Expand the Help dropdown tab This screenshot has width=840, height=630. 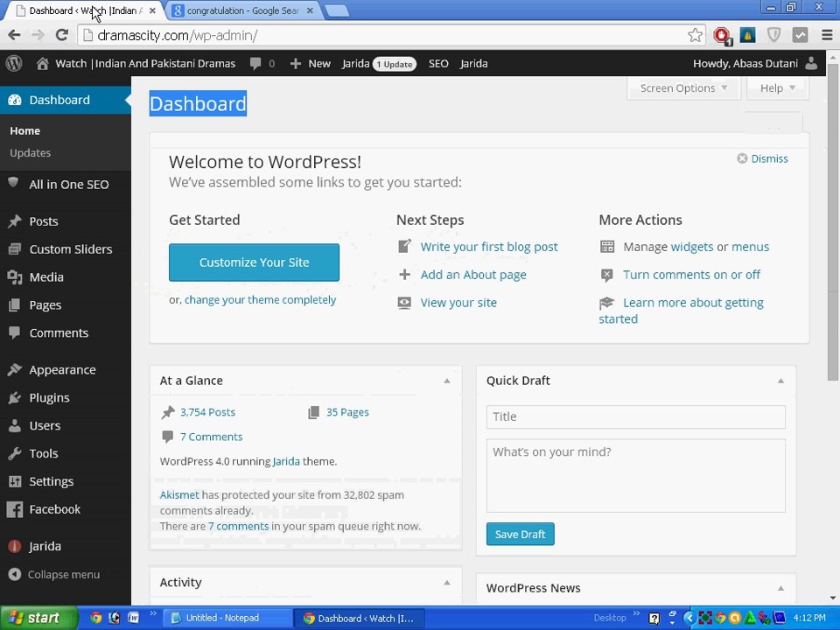pos(777,87)
